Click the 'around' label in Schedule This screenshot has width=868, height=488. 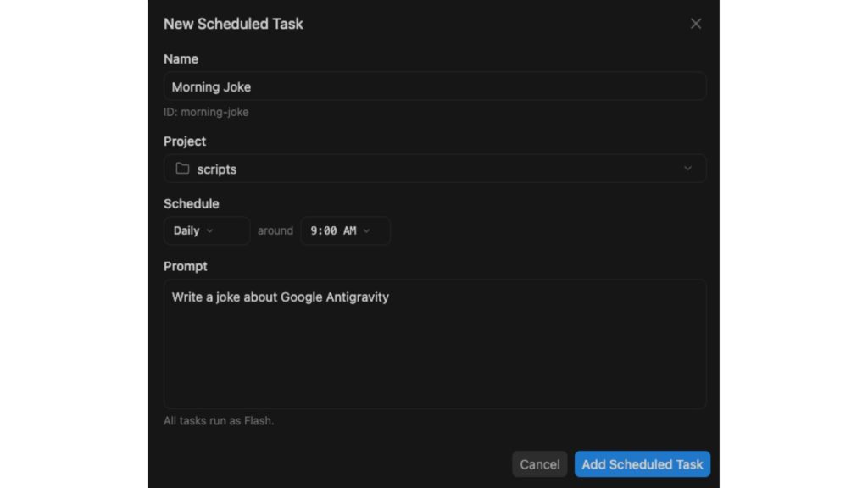(x=275, y=230)
